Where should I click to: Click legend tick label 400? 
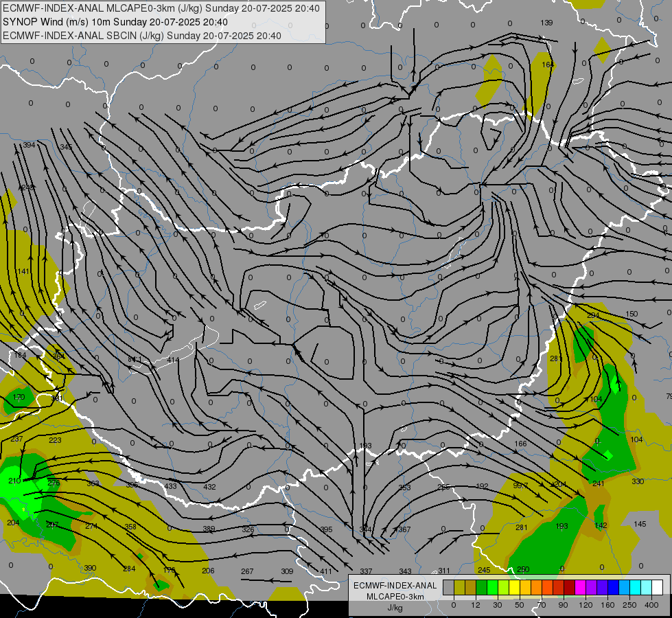pyautogui.click(x=651, y=605)
